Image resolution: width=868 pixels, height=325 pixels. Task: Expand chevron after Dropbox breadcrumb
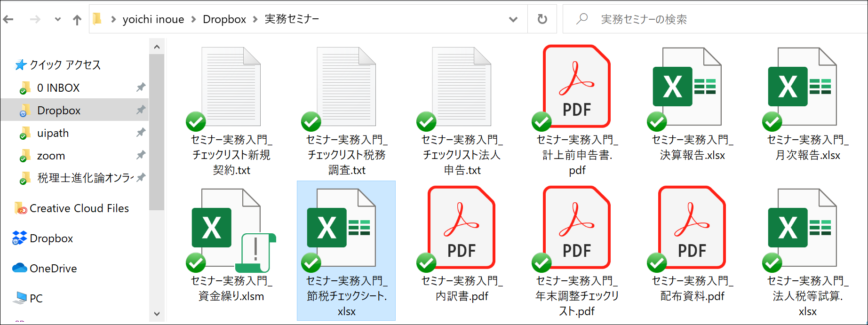[255, 19]
